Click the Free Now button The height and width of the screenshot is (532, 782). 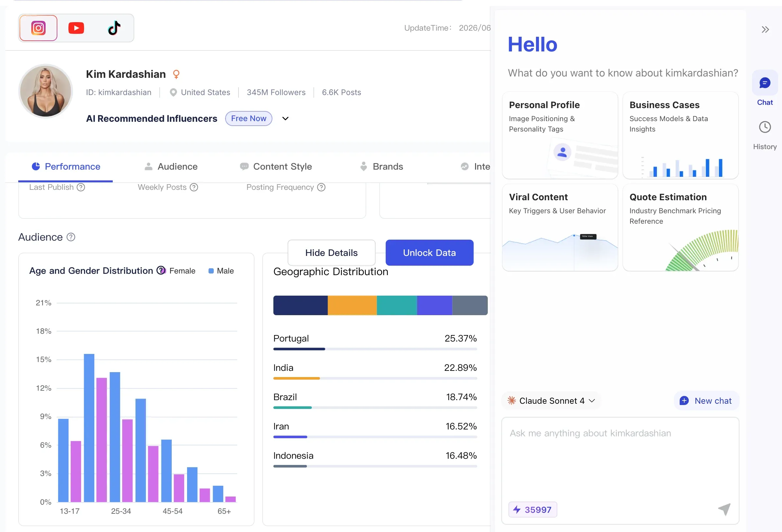point(249,119)
